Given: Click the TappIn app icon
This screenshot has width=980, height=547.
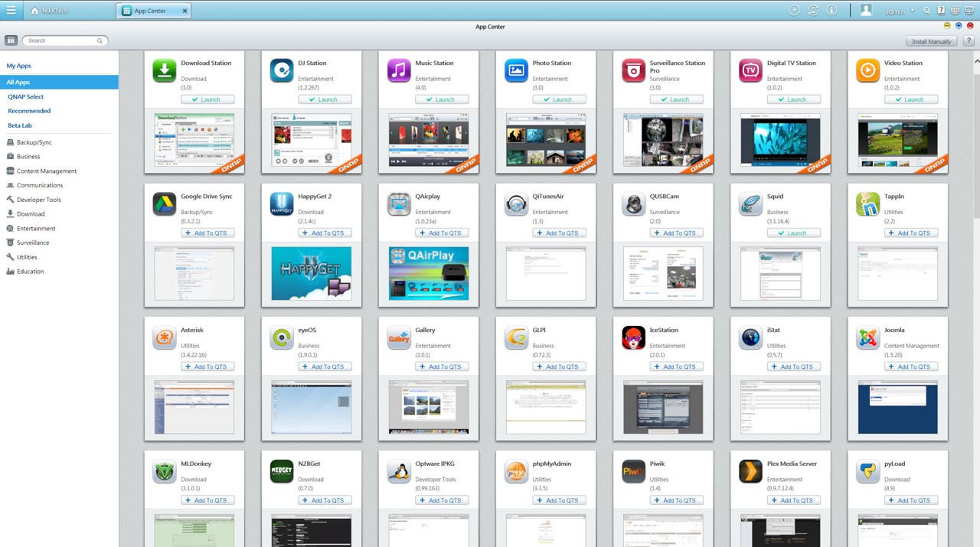Looking at the screenshot, I should tap(867, 204).
